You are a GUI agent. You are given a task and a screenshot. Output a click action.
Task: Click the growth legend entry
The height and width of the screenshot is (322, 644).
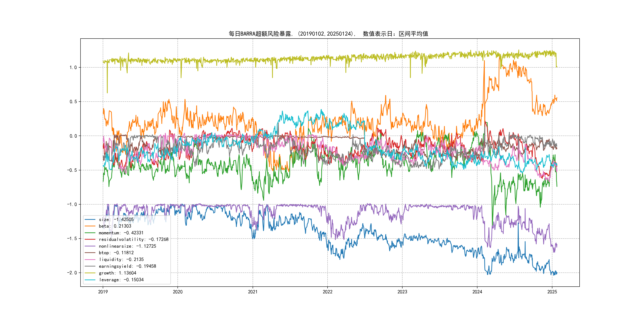coord(117,273)
